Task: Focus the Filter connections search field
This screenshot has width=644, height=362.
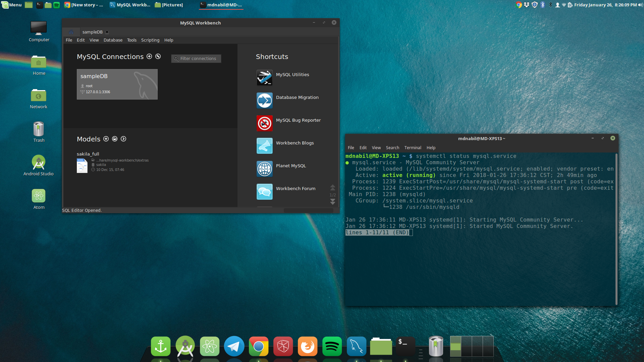Action: [x=196, y=59]
